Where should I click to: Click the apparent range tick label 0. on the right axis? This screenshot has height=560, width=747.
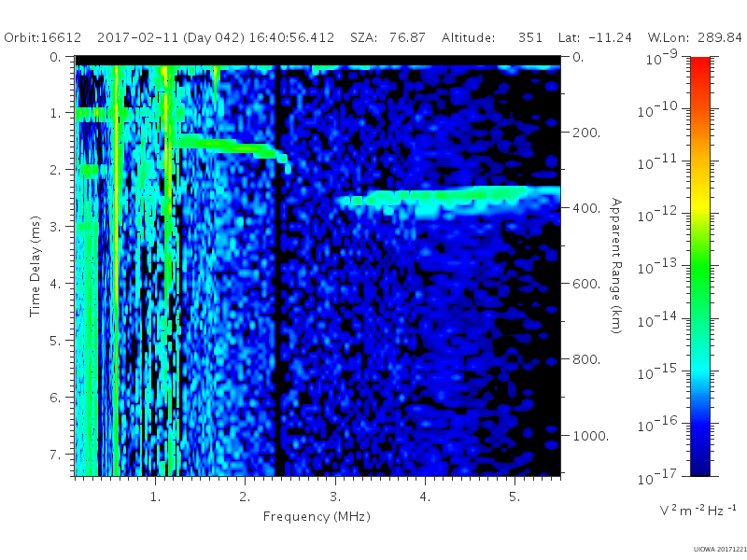pyautogui.click(x=578, y=57)
